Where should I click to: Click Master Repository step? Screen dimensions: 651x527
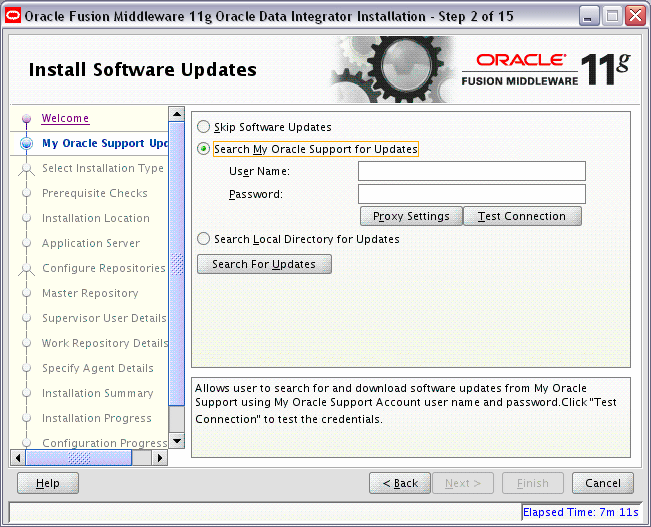click(x=90, y=293)
